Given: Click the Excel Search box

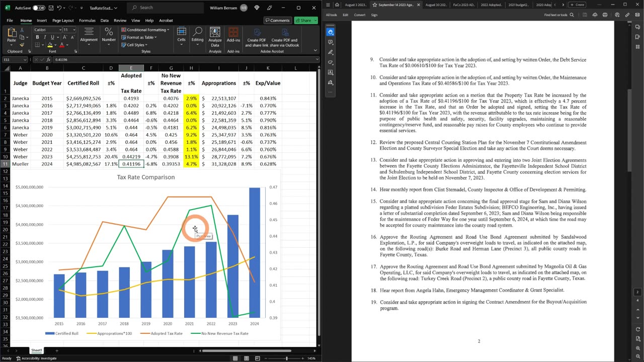Looking at the screenshot, I should pos(165,8).
